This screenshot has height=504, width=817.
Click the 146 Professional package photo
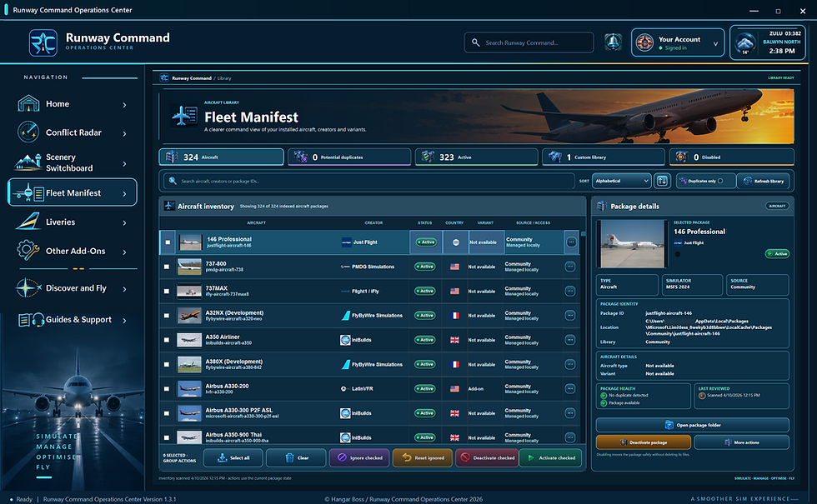click(x=633, y=243)
